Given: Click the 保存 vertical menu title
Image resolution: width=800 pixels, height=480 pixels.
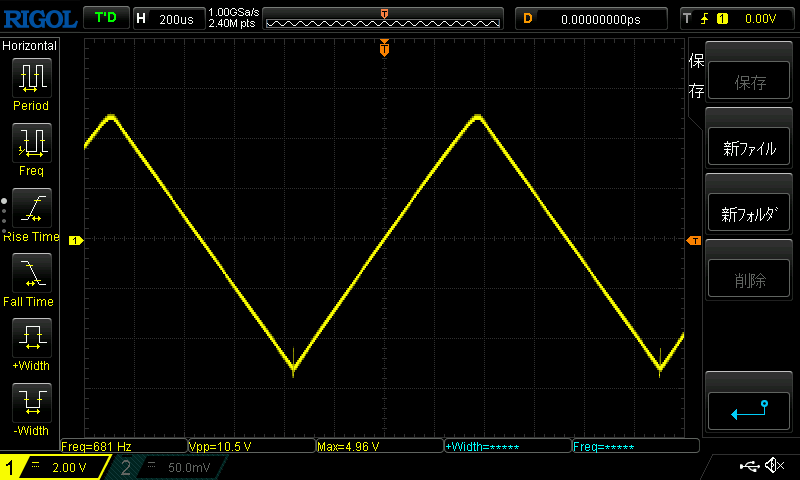Looking at the screenshot, I should coord(696,76).
